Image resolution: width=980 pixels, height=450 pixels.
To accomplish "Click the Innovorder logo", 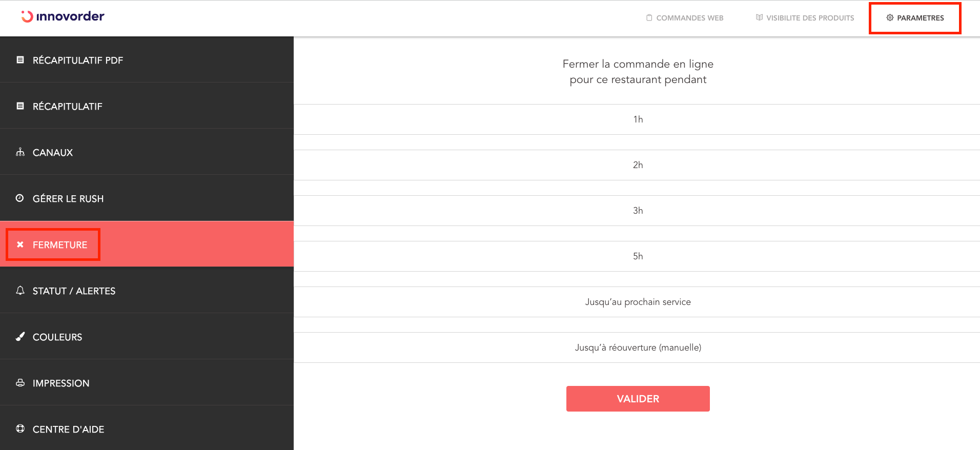I will point(63,16).
